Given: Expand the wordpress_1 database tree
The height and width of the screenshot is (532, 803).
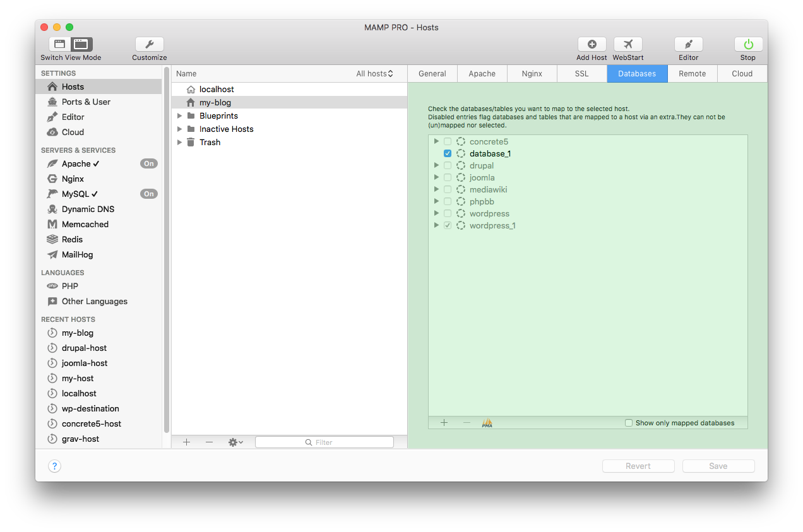Looking at the screenshot, I should [x=436, y=225].
